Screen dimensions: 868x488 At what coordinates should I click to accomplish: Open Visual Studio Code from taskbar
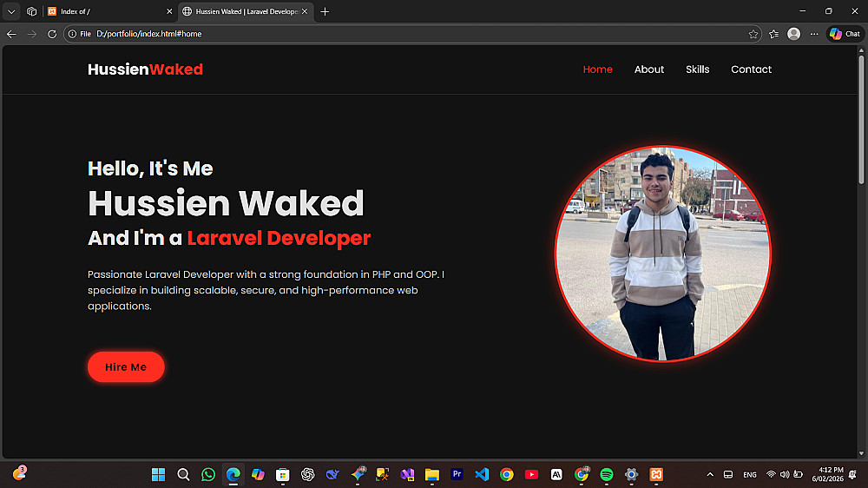(482, 474)
